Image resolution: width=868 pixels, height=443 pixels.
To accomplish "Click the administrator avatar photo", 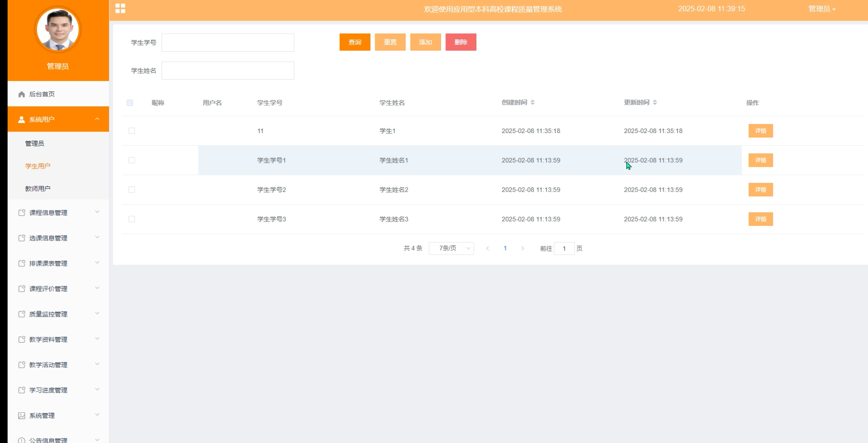I will (58, 29).
